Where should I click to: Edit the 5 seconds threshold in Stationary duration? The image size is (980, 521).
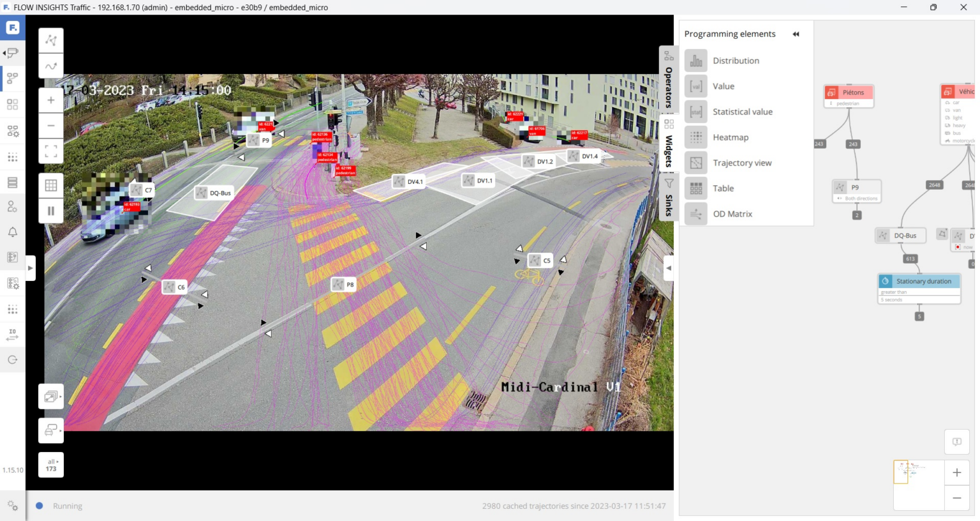click(x=919, y=299)
